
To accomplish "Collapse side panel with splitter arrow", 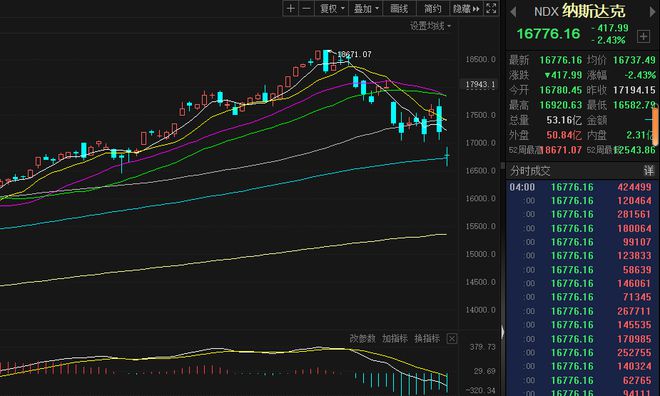I will pos(503,332).
